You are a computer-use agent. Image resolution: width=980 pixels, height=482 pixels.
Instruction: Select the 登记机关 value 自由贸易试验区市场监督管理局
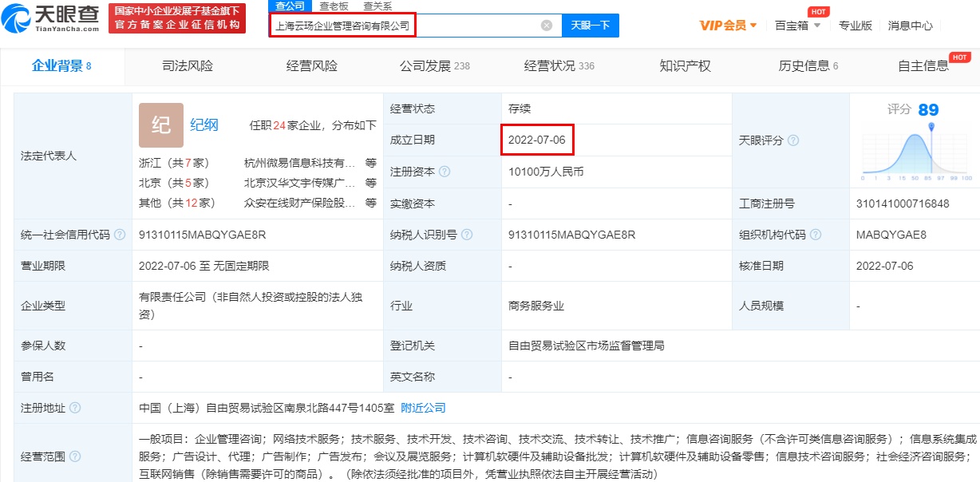(587, 346)
